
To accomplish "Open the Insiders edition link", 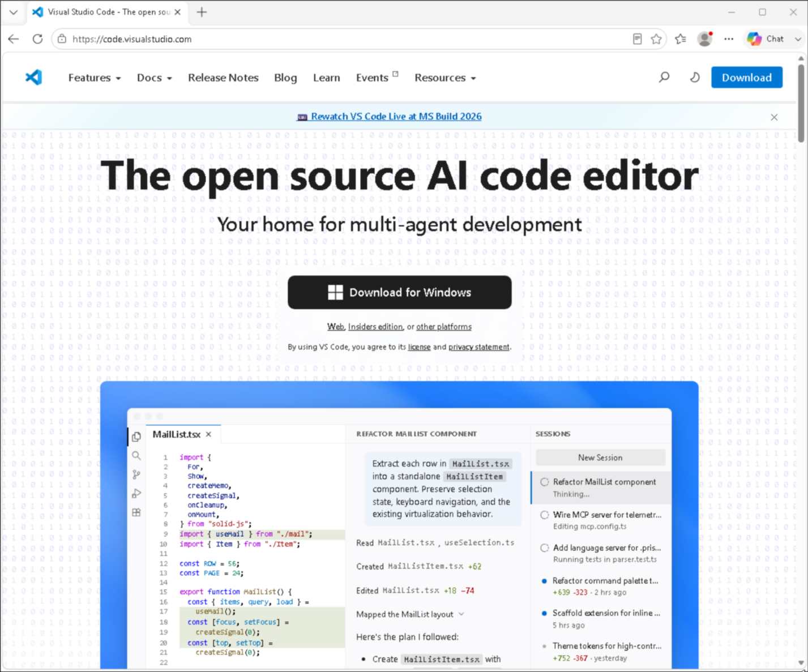I will [x=375, y=327].
